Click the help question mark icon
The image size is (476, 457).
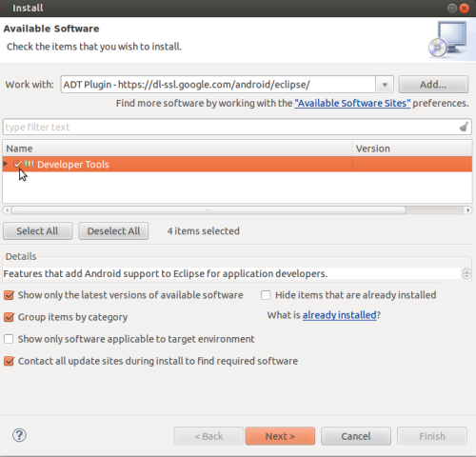tap(19, 435)
